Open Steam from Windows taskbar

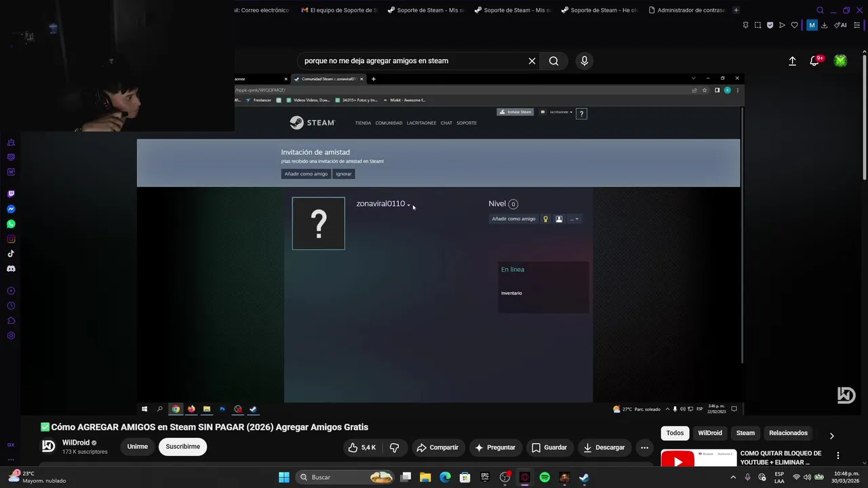[584, 477]
